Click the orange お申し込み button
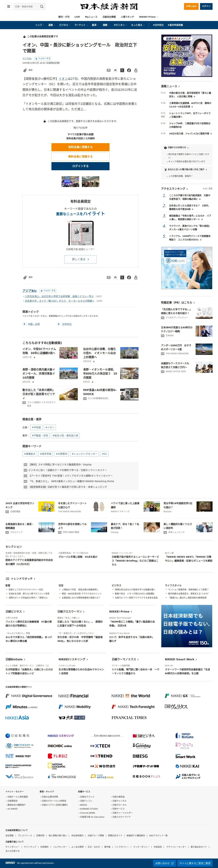This screenshot has width=218, height=868. point(192,6)
